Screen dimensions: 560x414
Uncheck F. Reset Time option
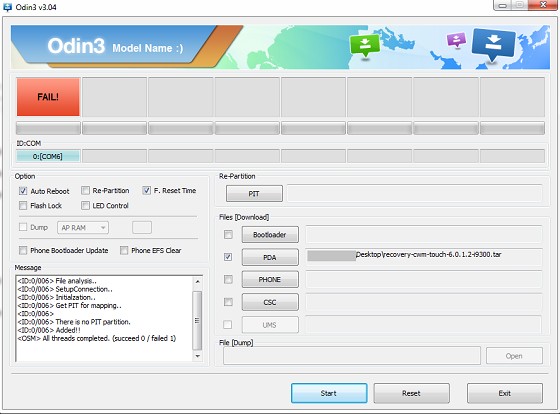146,190
